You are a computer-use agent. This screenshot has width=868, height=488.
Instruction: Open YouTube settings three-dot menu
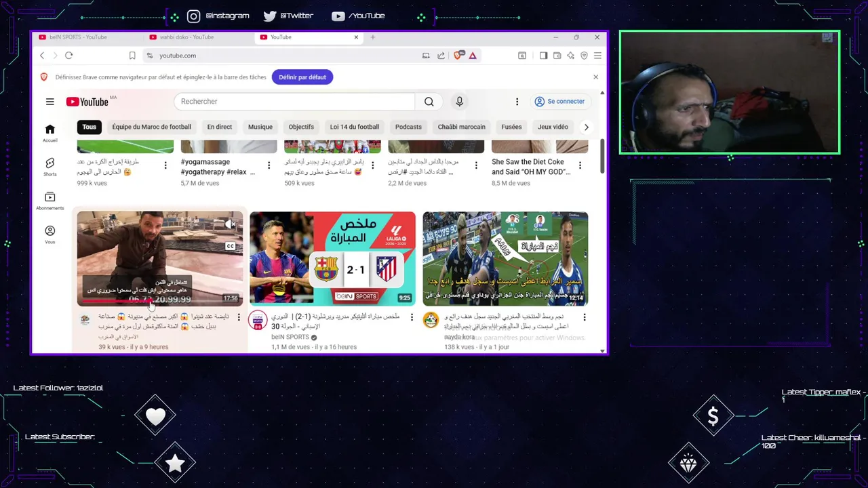(517, 102)
